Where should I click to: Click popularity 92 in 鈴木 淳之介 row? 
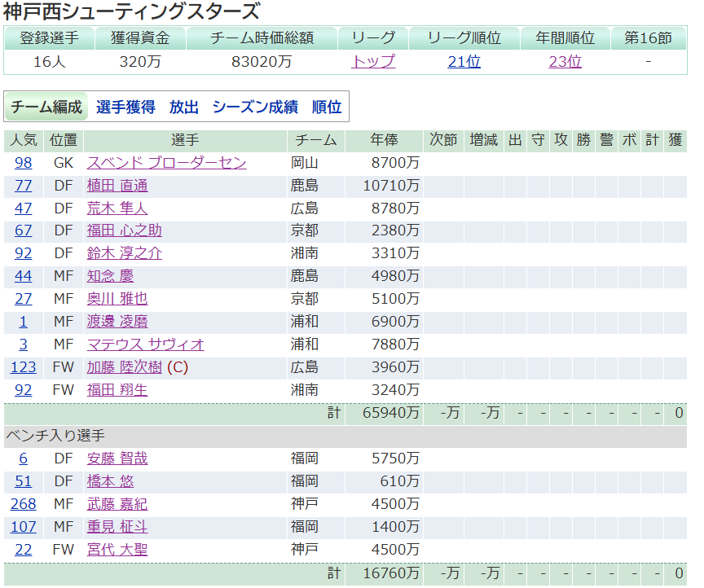coord(24,253)
